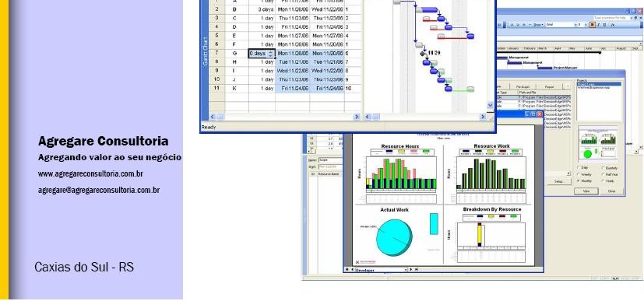Screen dimensions: 644x301
Task: Select the first project in Projects list
Action: coord(600,84)
